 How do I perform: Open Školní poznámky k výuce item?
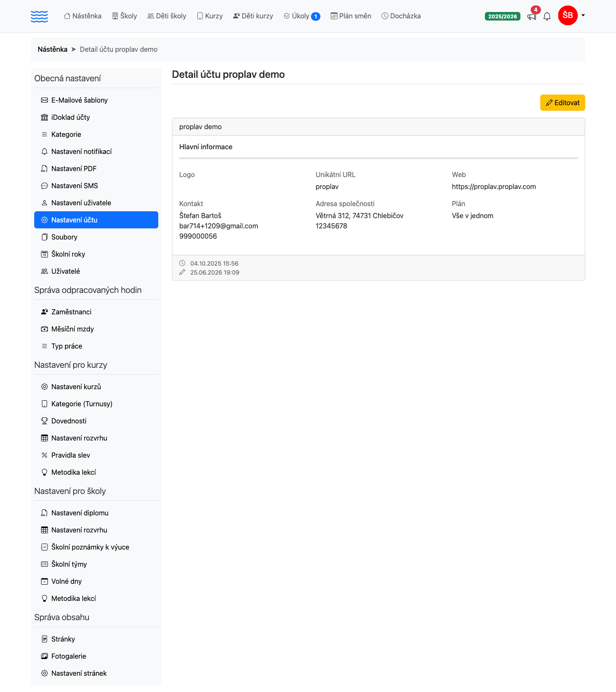(x=96, y=547)
